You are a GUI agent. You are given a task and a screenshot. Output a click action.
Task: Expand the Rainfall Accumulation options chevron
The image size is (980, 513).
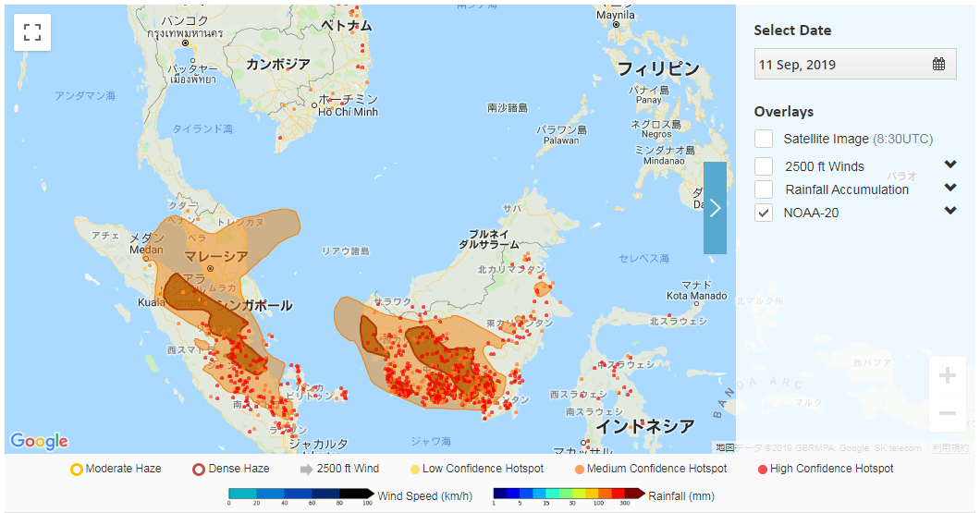point(950,188)
